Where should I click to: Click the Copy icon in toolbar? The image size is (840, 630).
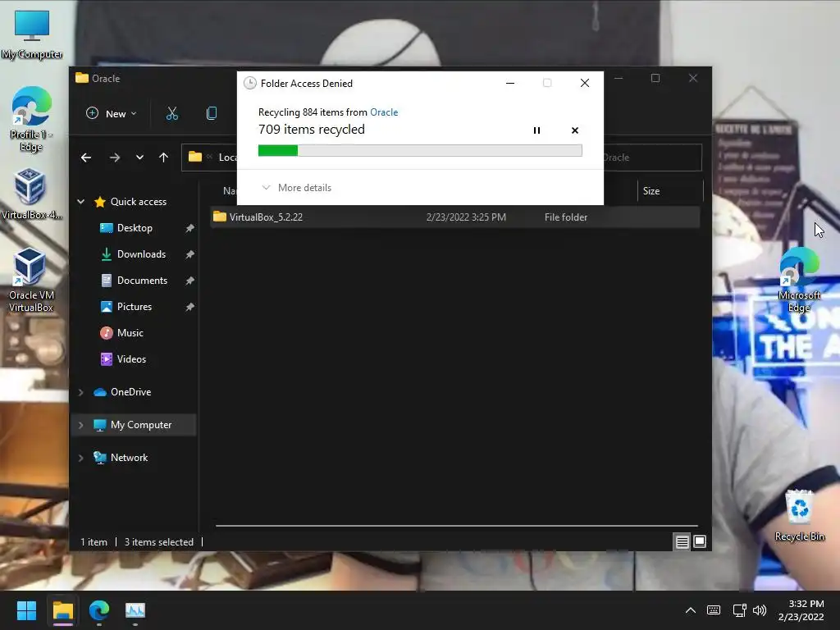point(212,113)
